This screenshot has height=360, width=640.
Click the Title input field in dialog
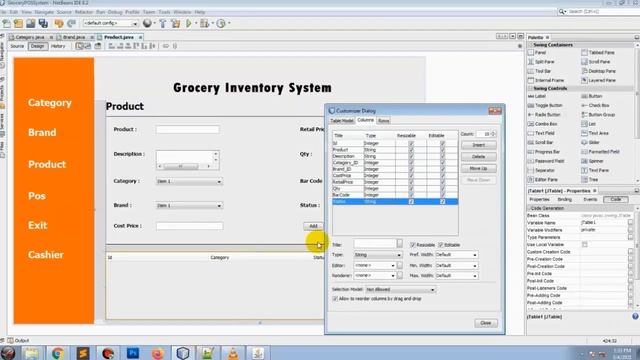coord(375,244)
